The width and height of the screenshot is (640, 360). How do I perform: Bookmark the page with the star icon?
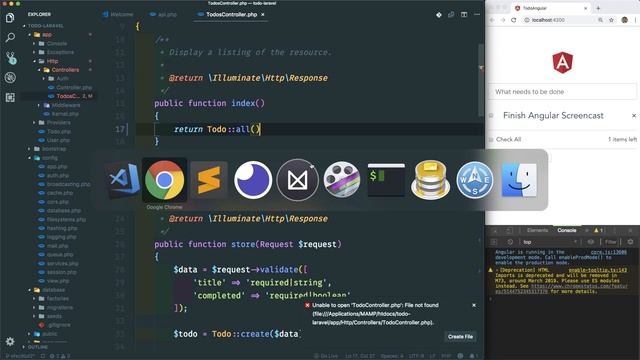click(x=611, y=20)
